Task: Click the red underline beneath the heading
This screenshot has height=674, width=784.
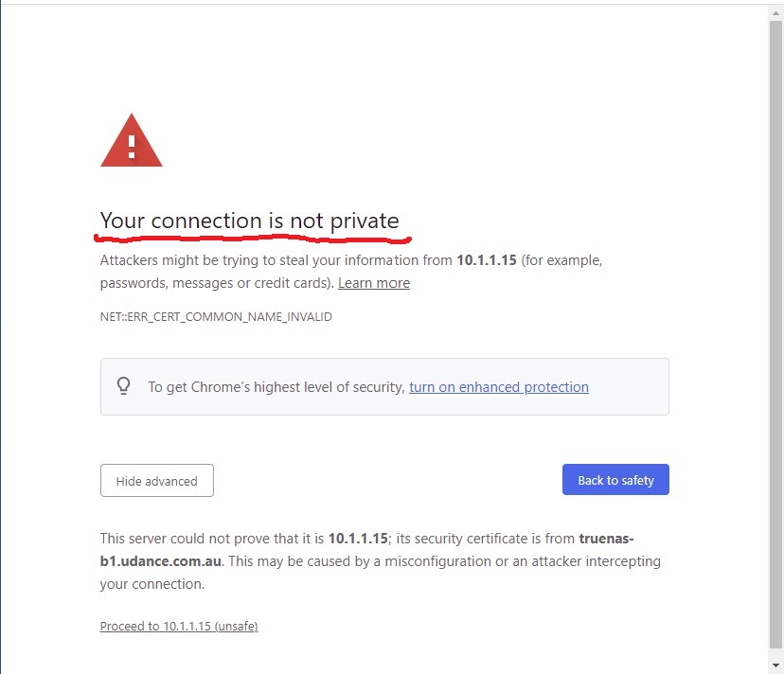Action: [x=253, y=239]
